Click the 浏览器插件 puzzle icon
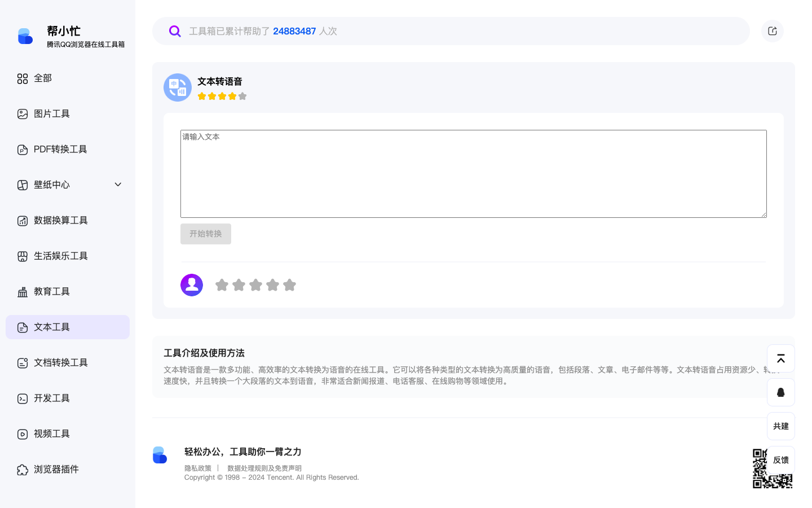The image size is (812, 508). point(23,469)
